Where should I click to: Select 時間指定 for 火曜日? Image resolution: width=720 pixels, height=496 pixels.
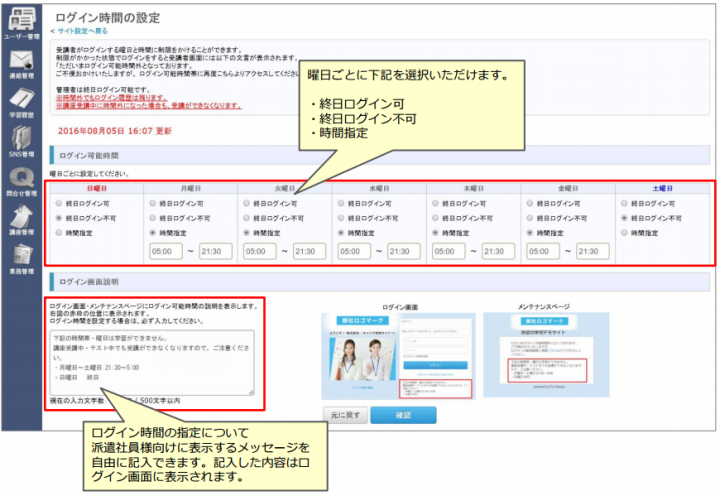point(247,232)
